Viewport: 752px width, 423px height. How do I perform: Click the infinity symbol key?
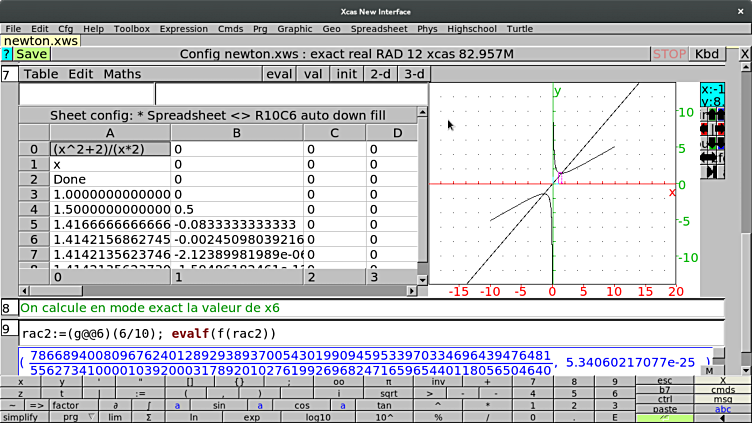point(338,381)
